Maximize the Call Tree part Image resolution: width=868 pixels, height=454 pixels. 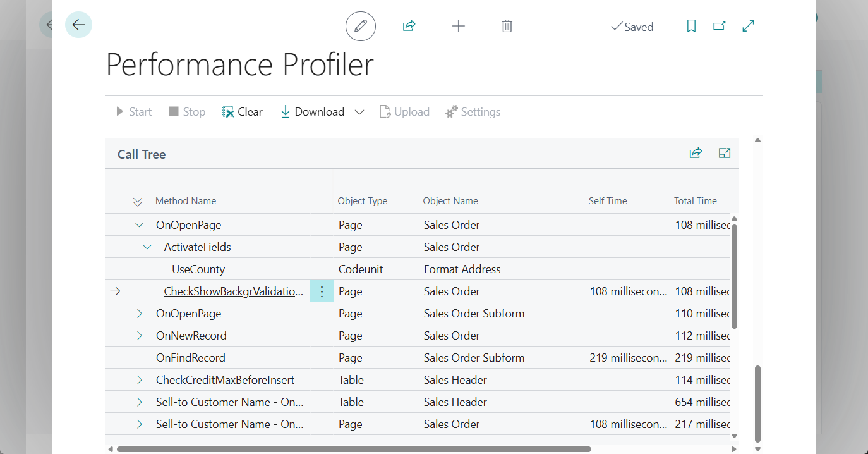(725, 153)
